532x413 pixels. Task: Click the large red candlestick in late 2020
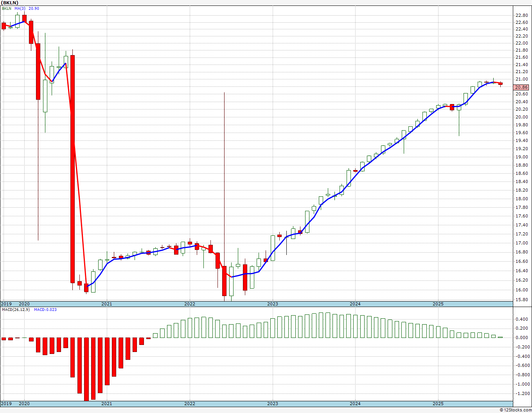pyautogui.click(x=72, y=169)
